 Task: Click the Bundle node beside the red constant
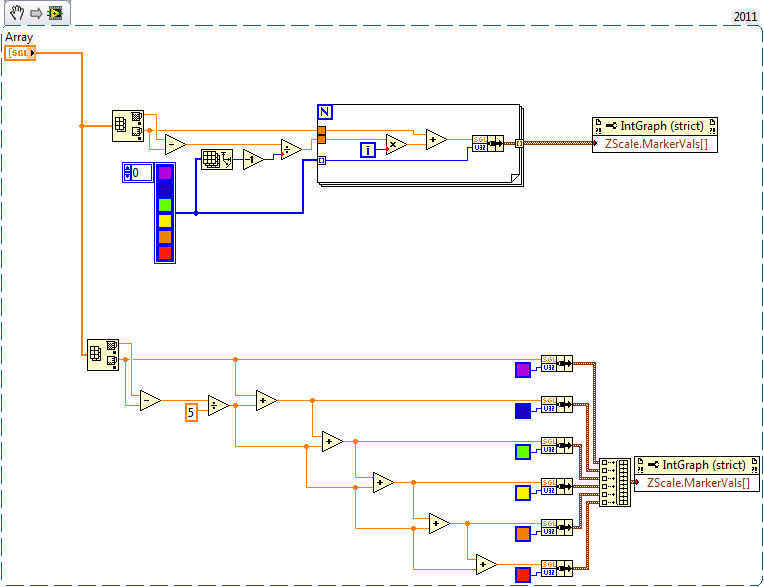(557, 568)
